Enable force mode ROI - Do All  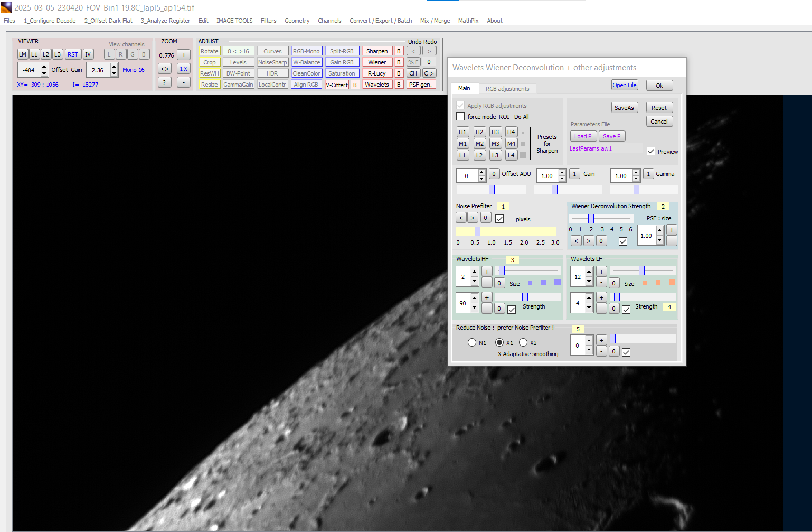(x=460, y=117)
